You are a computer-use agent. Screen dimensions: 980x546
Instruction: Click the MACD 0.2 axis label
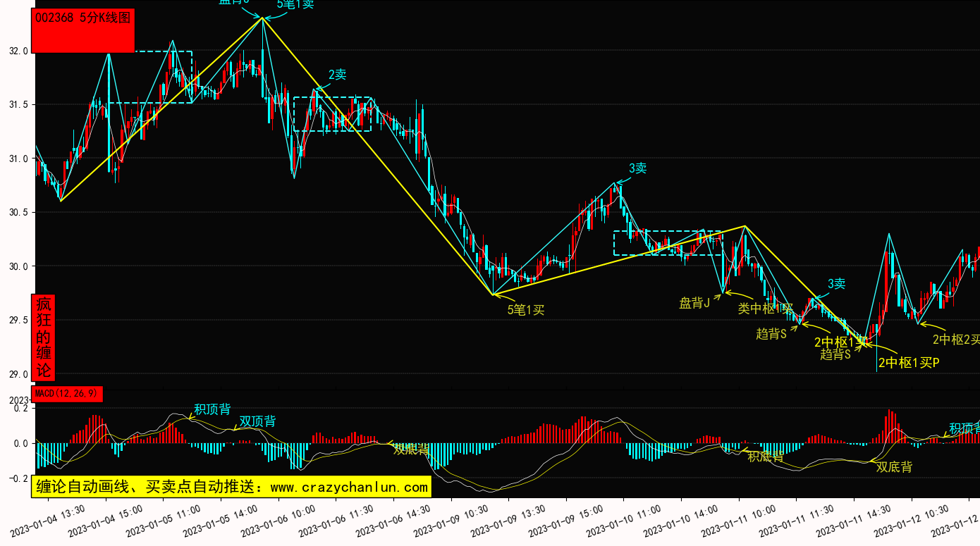tap(20, 409)
